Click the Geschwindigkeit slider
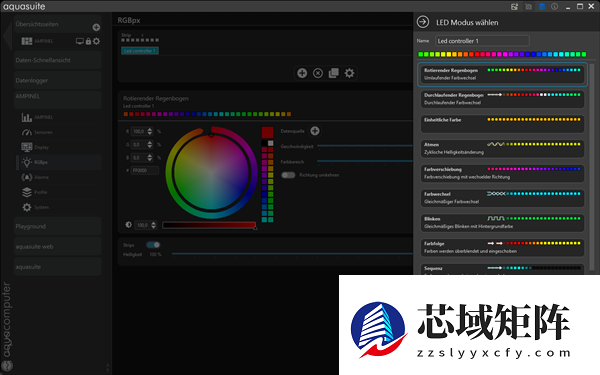The height and width of the screenshot is (375, 600). point(365,146)
